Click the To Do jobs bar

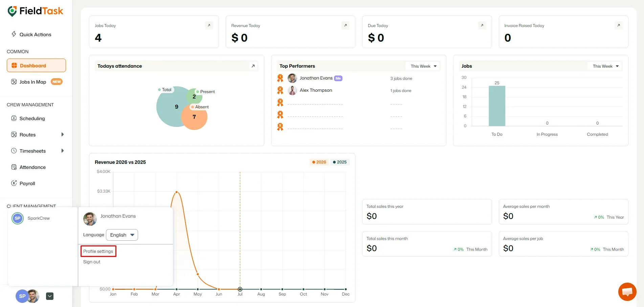(497, 106)
